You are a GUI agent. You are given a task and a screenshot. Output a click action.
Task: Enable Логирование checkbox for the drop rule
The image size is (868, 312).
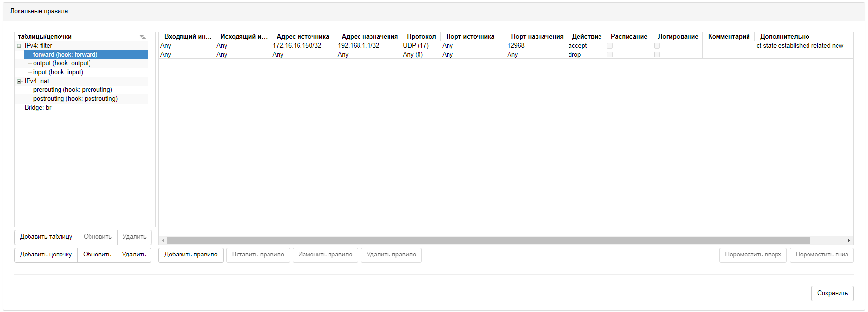pos(657,55)
